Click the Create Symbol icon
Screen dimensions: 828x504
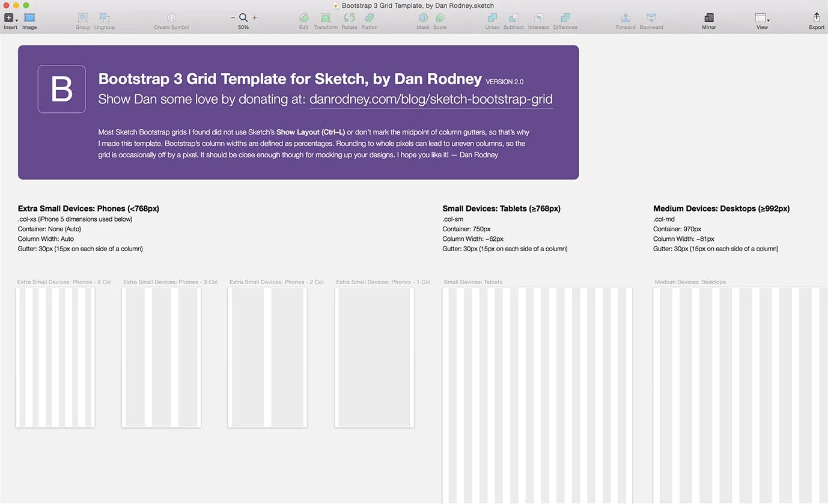[x=172, y=18]
